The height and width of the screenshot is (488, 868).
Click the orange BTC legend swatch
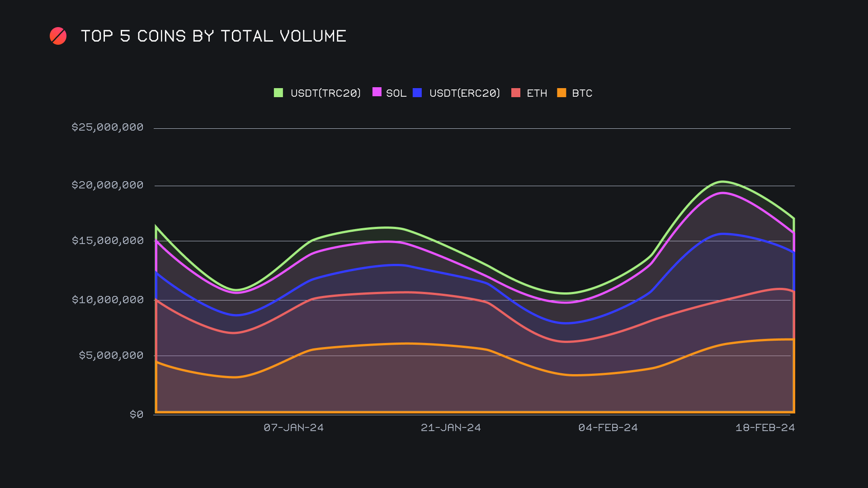point(561,93)
